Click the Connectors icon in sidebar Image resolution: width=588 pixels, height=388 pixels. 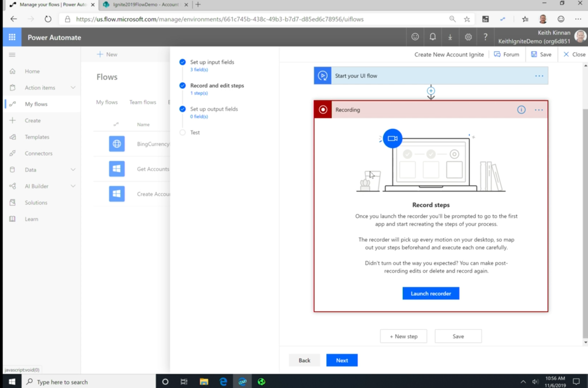12,153
